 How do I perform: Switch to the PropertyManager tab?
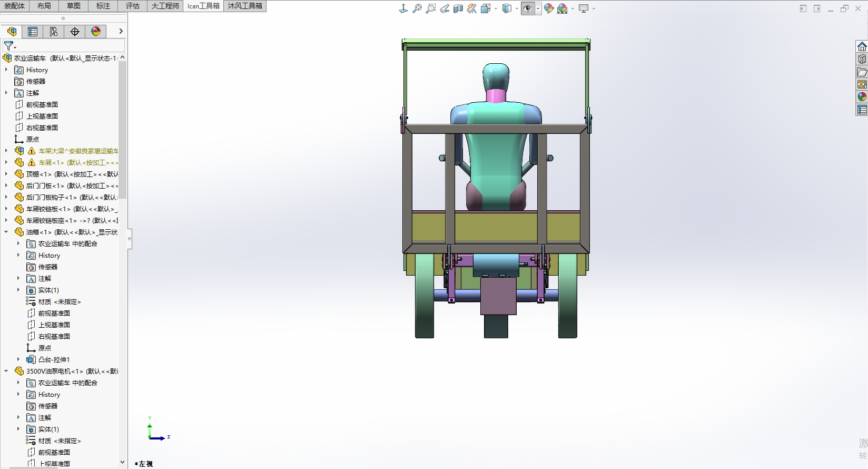tap(33, 32)
